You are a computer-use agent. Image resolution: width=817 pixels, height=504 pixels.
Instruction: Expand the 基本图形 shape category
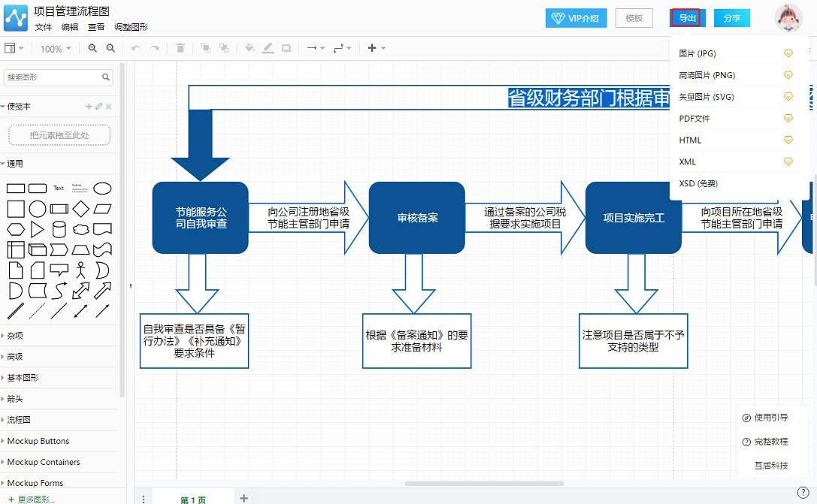[30, 377]
